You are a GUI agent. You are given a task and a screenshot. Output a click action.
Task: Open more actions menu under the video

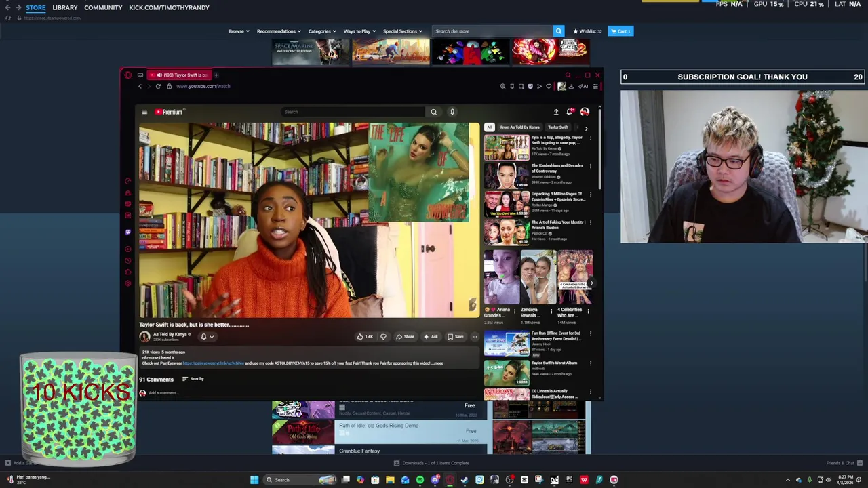(475, 337)
